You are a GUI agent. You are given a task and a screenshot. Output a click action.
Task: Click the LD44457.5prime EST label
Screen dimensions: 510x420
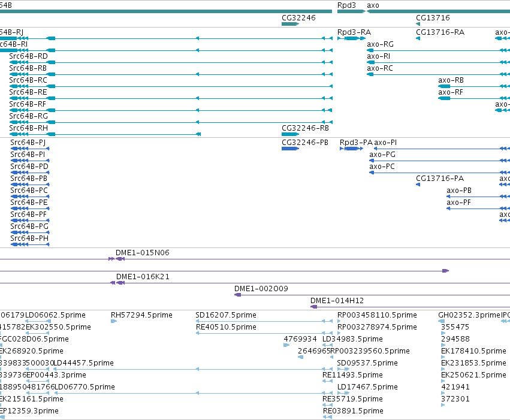coord(83,364)
